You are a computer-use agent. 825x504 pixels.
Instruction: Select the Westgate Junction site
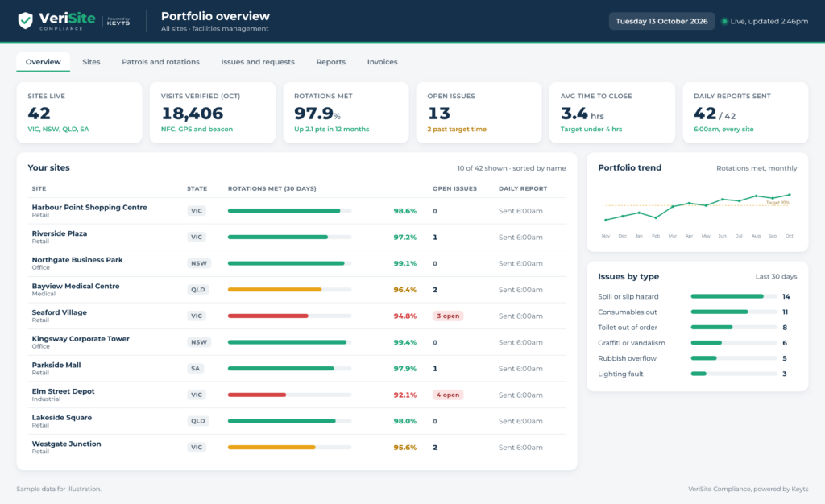[296, 448]
